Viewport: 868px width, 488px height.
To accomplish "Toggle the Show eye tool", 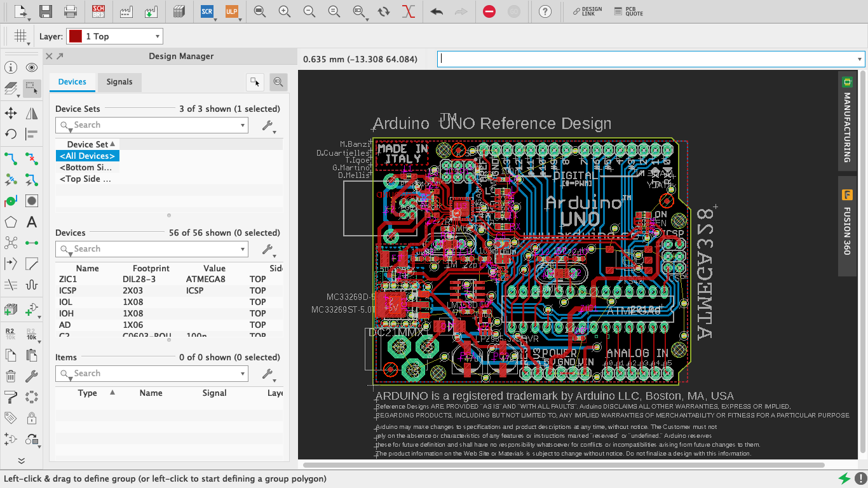I will click(x=32, y=68).
